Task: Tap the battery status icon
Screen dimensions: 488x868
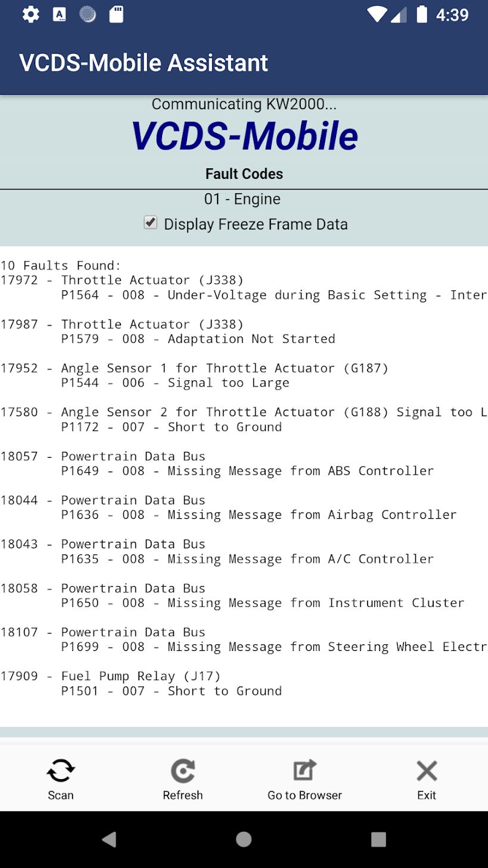Action: point(422,14)
